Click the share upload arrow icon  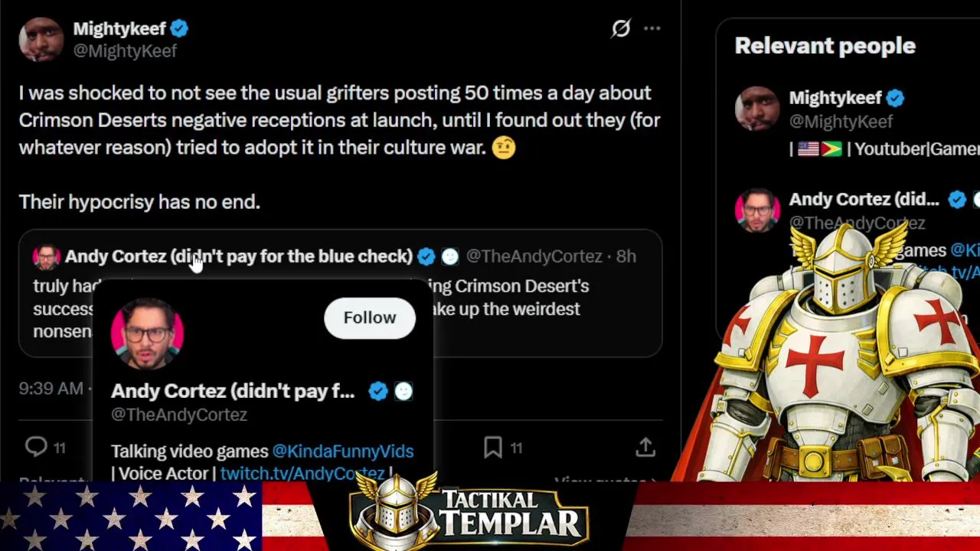tap(645, 447)
